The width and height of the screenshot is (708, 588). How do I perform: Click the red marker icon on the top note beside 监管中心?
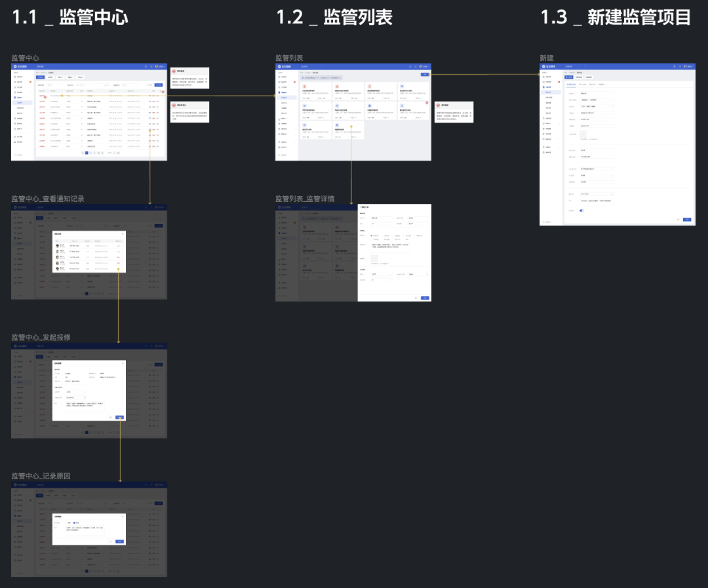pos(174,71)
